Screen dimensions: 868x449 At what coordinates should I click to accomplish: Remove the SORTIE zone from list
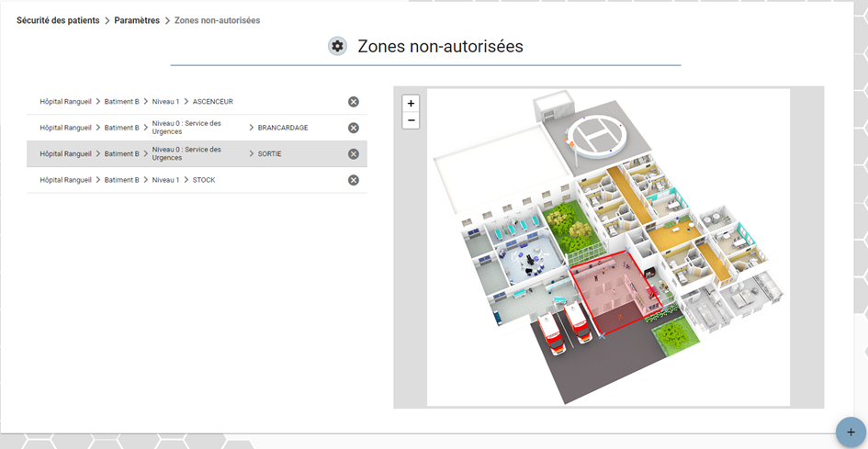pyautogui.click(x=354, y=154)
